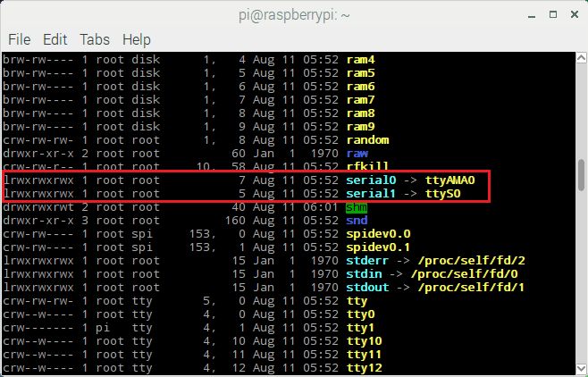This screenshot has width=588, height=377.
Task: Click the stdin symlink name
Action: point(364,274)
